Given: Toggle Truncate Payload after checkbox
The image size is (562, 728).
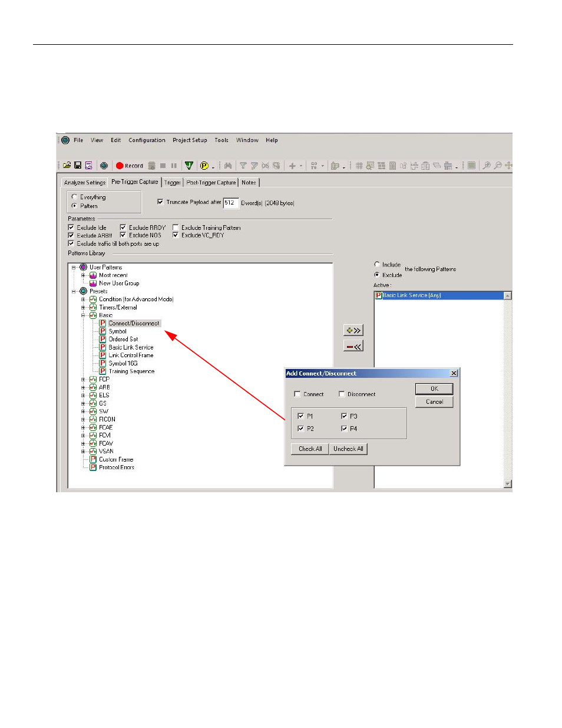Looking at the screenshot, I should (x=160, y=202).
